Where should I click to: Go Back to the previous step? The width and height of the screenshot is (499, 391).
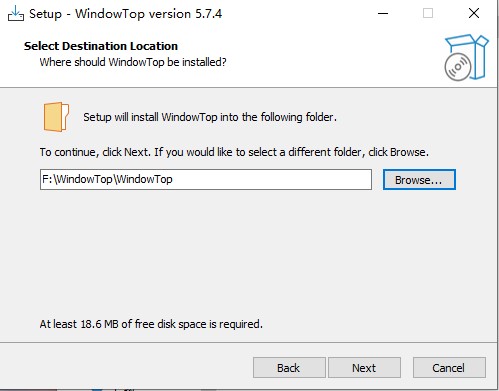pos(289,368)
